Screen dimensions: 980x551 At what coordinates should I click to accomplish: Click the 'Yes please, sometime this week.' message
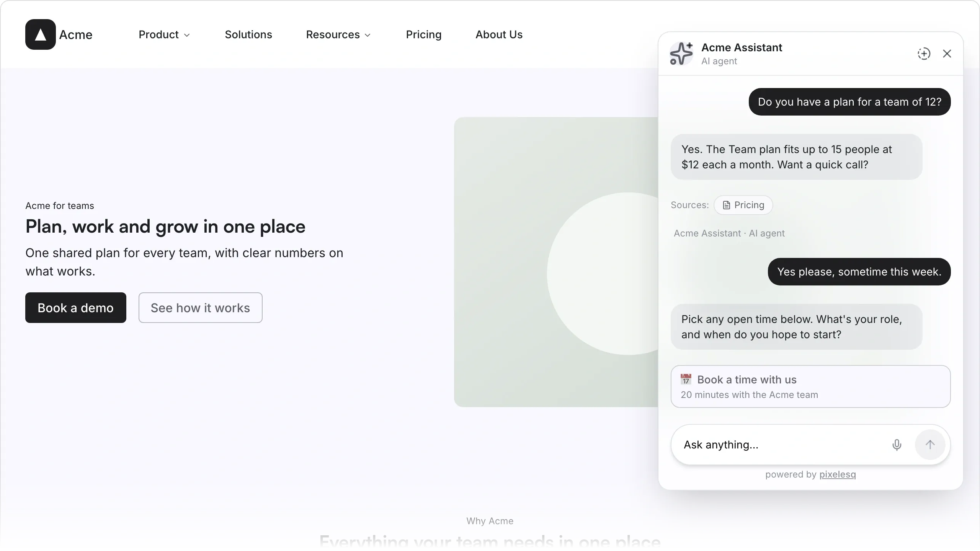tap(859, 272)
